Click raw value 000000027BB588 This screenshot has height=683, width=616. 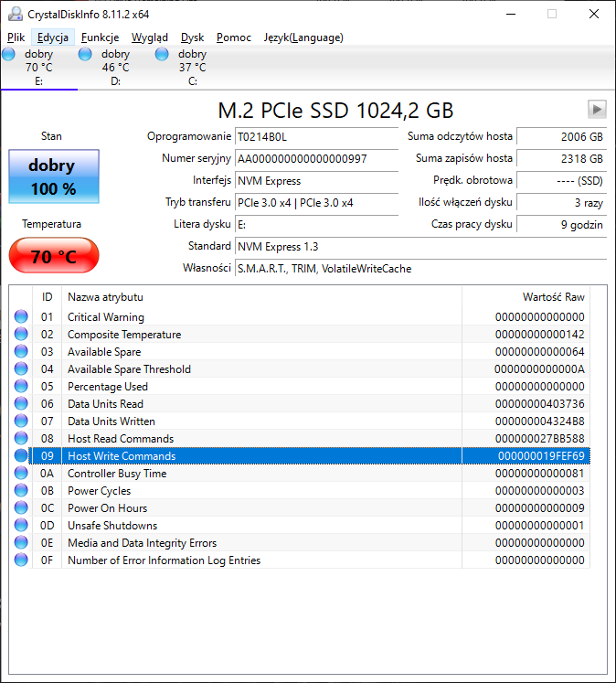540,439
